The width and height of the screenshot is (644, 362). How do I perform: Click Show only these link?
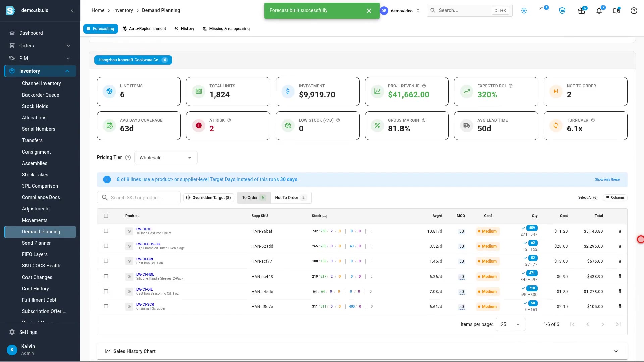tap(607, 180)
